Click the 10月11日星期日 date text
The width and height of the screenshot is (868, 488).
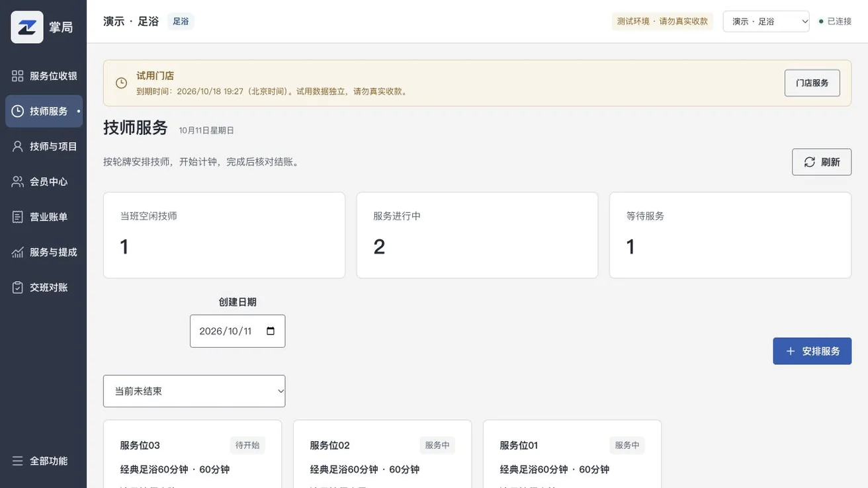[206, 131]
